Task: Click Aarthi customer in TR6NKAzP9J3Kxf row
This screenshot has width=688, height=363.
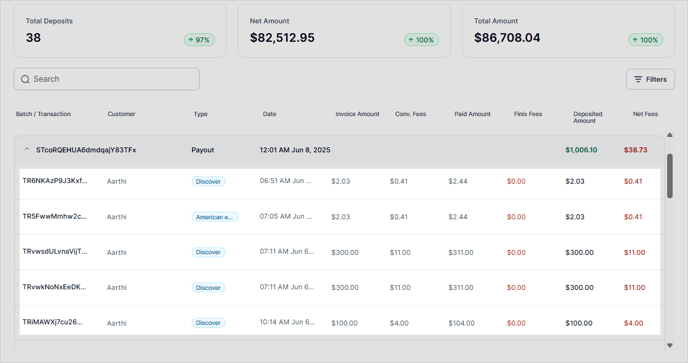Action: pos(117,181)
